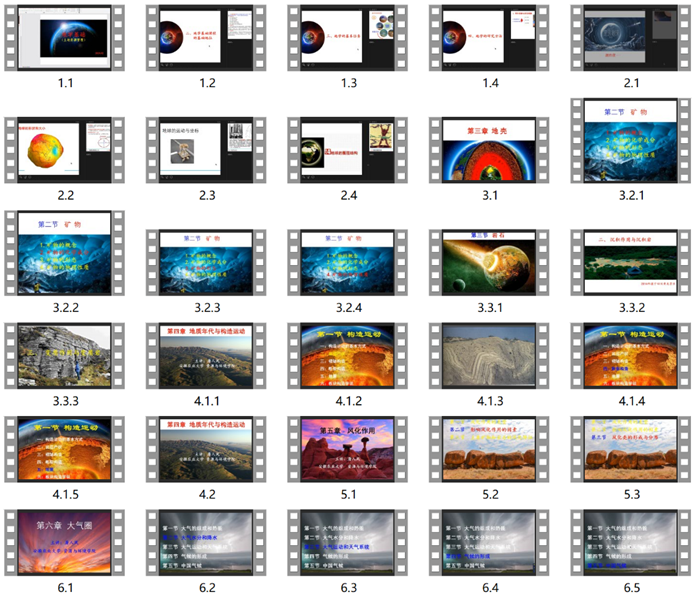Click the 2.1 video file icon

[631, 38]
